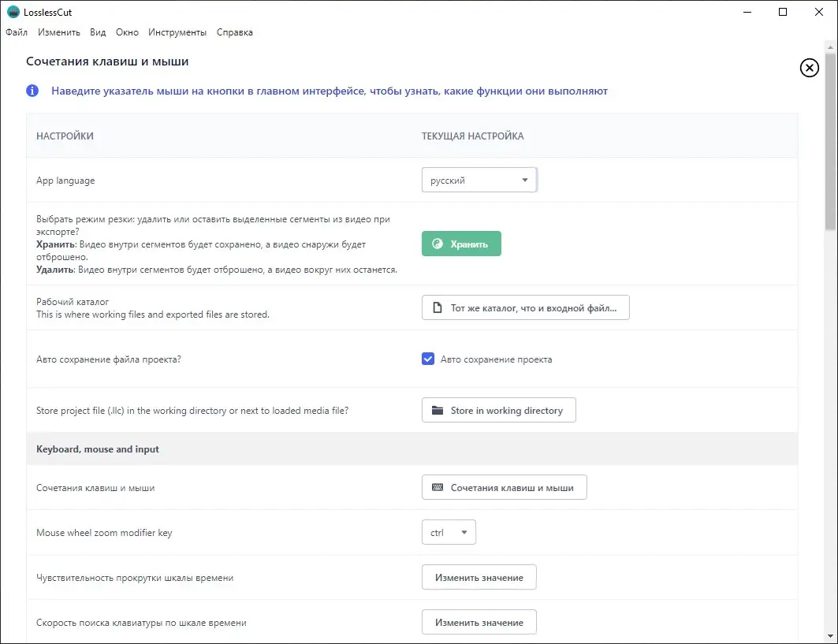Screen dimensions: 838x644
Task: Close the settings panel via circular X
Action: (x=809, y=68)
